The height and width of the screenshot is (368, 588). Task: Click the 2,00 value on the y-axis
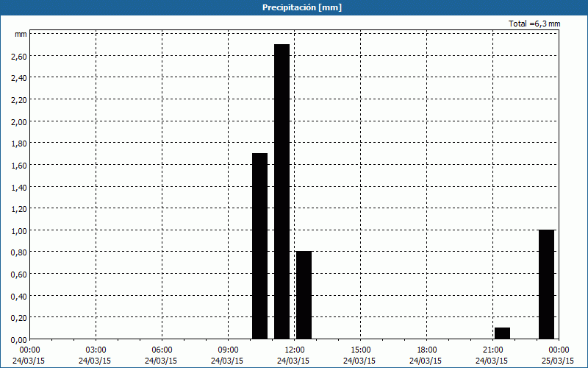(x=19, y=122)
